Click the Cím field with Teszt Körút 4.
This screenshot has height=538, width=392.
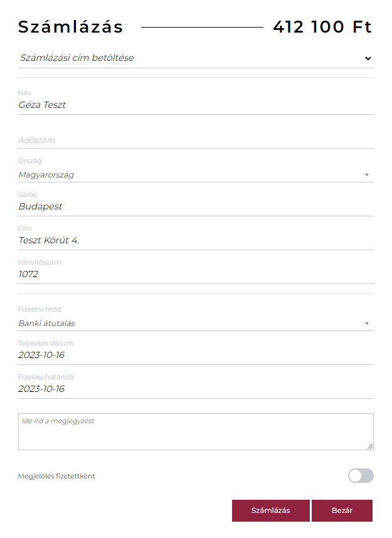coord(194,240)
